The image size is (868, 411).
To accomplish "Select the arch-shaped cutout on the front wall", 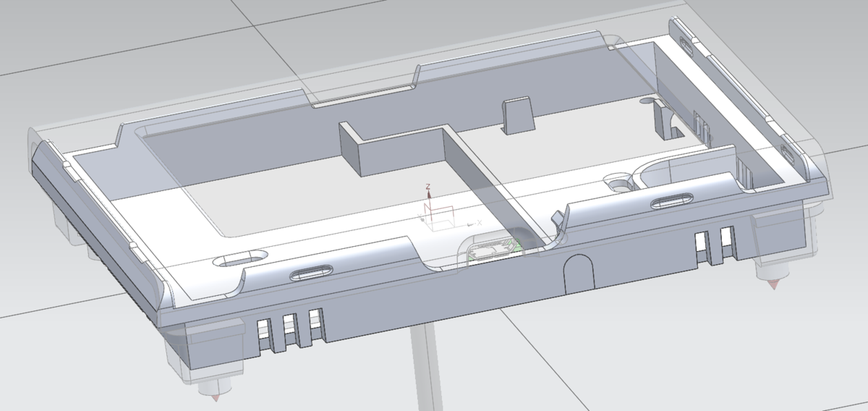I will (x=577, y=272).
